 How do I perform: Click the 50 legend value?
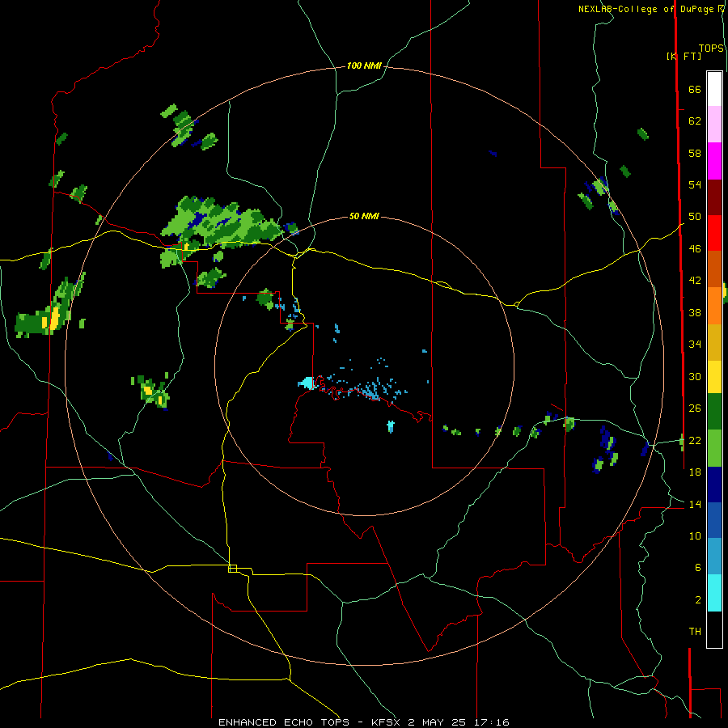pos(695,216)
